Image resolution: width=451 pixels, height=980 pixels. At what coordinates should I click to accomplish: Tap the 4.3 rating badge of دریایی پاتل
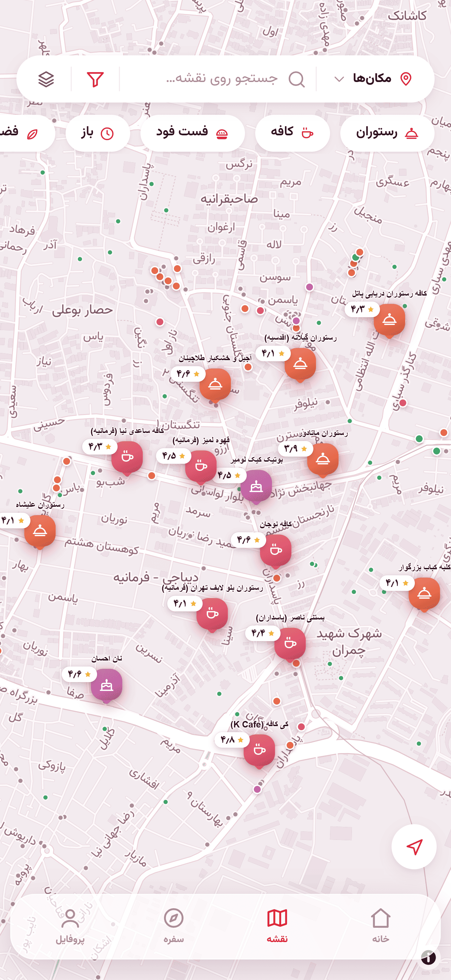click(362, 309)
